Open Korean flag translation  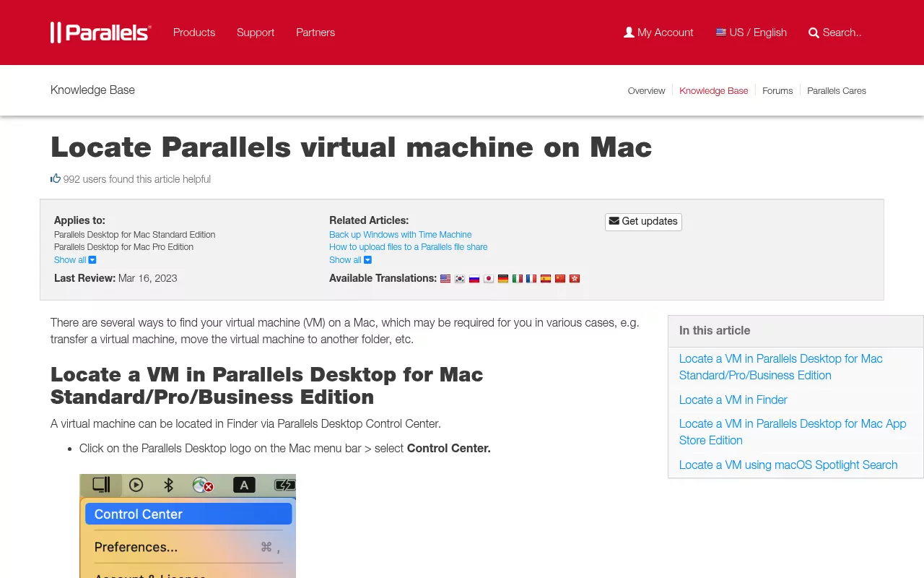460,278
